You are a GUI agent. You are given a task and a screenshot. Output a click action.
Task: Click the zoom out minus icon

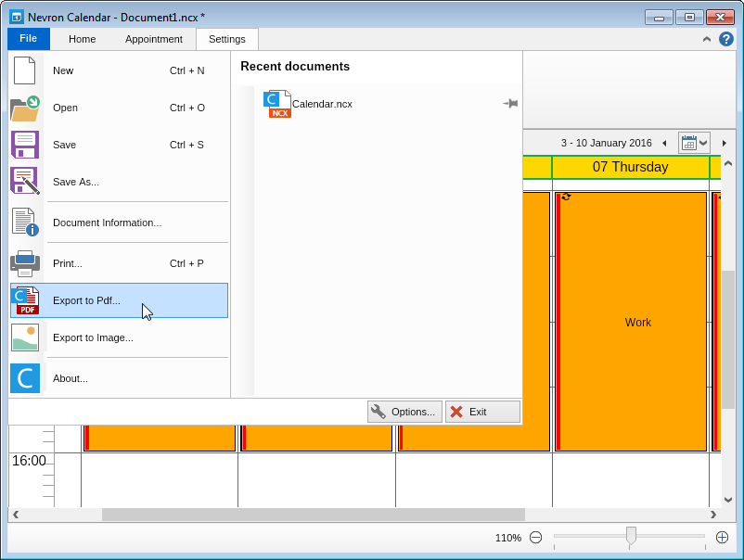(x=535, y=537)
